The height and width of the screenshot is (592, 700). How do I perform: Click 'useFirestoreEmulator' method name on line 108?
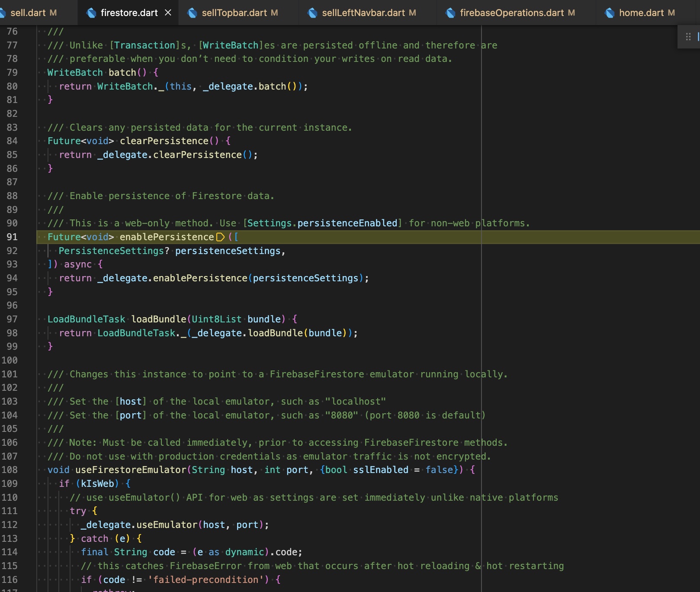click(131, 470)
